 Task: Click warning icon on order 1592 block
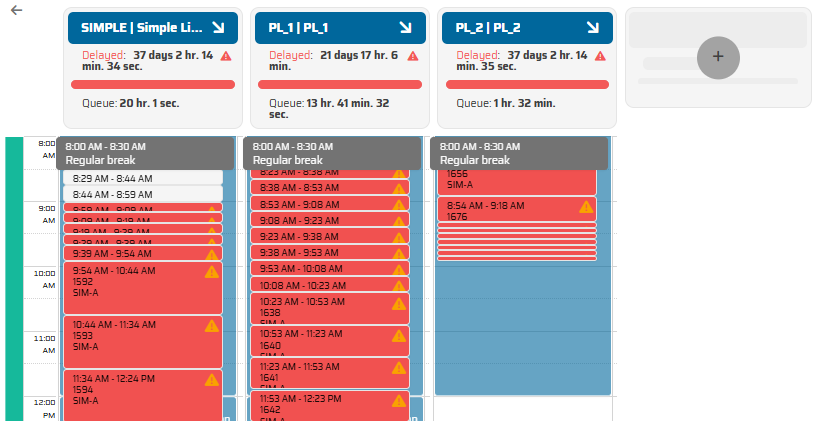pyautogui.click(x=212, y=272)
